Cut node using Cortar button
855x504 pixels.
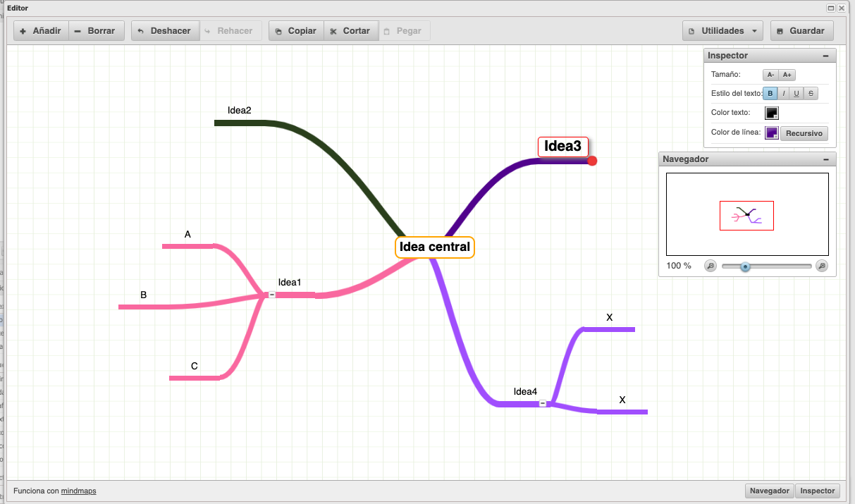coord(351,31)
